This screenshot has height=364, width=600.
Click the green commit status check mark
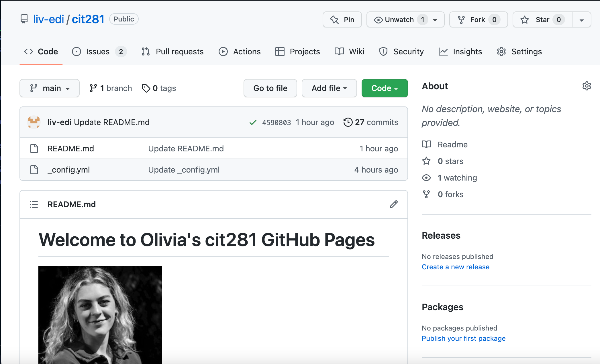[x=253, y=122]
